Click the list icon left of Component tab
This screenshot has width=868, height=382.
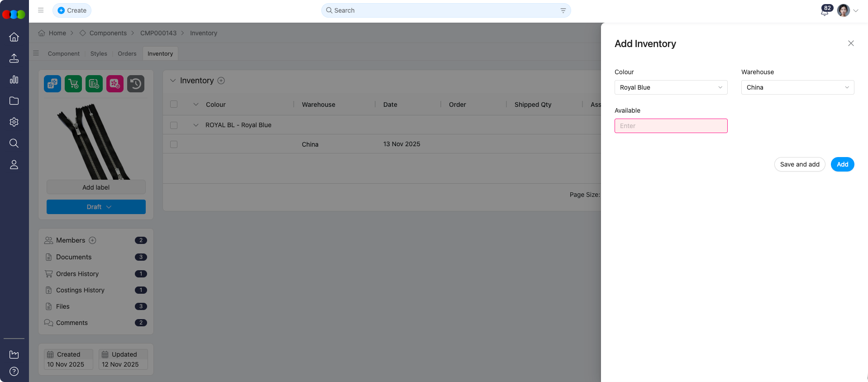pyautogui.click(x=36, y=53)
